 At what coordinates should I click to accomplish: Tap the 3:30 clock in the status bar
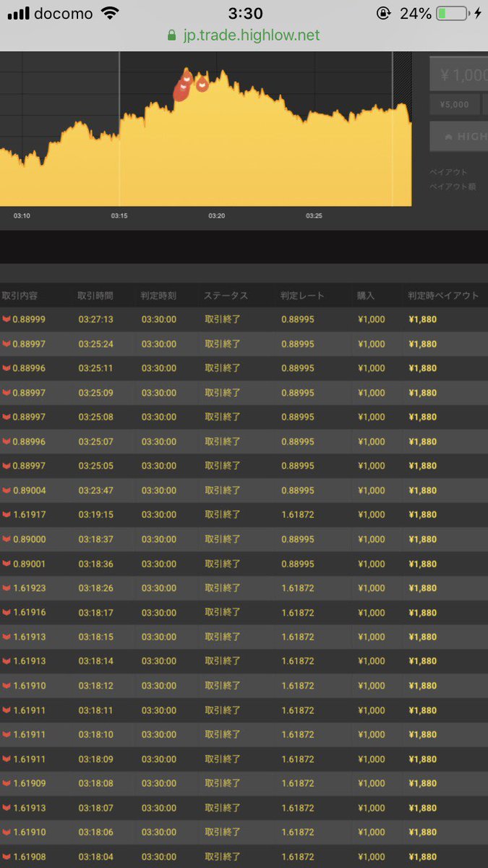tap(245, 13)
